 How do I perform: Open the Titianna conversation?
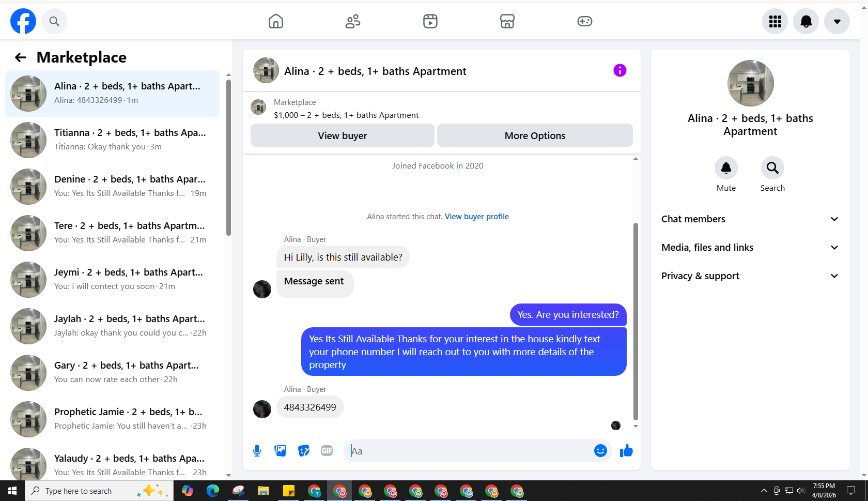click(112, 140)
